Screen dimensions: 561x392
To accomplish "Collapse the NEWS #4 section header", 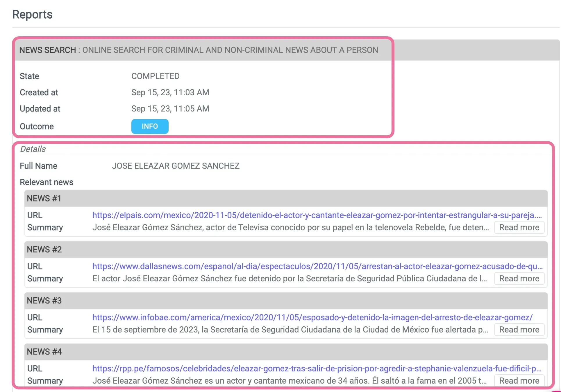I will pyautogui.click(x=44, y=352).
